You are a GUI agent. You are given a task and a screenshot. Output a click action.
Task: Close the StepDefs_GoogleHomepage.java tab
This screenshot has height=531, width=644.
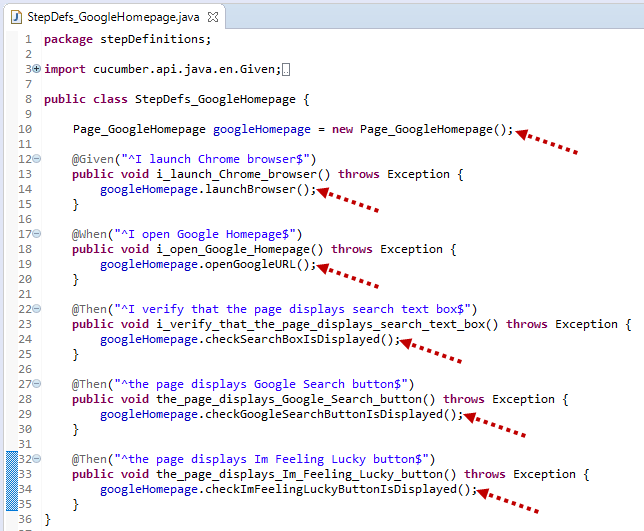213,17
